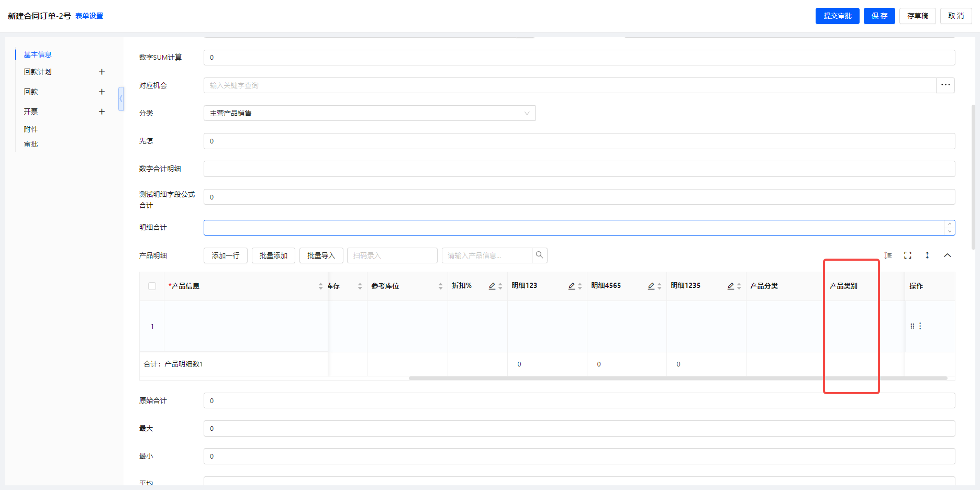Click the edit pencil in 明细4565 header
Viewport: 980px width, 490px height.
pyautogui.click(x=651, y=286)
